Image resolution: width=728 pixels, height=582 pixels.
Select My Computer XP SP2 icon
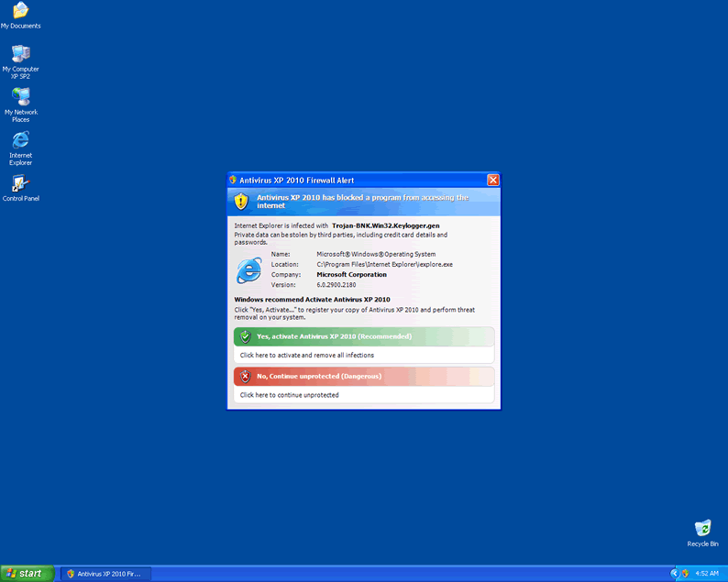(x=20, y=54)
